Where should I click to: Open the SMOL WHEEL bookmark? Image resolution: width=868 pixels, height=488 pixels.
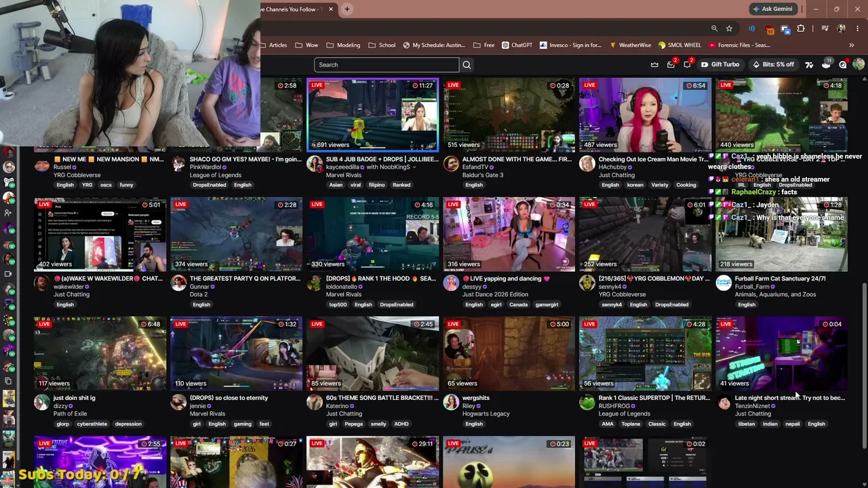point(679,45)
